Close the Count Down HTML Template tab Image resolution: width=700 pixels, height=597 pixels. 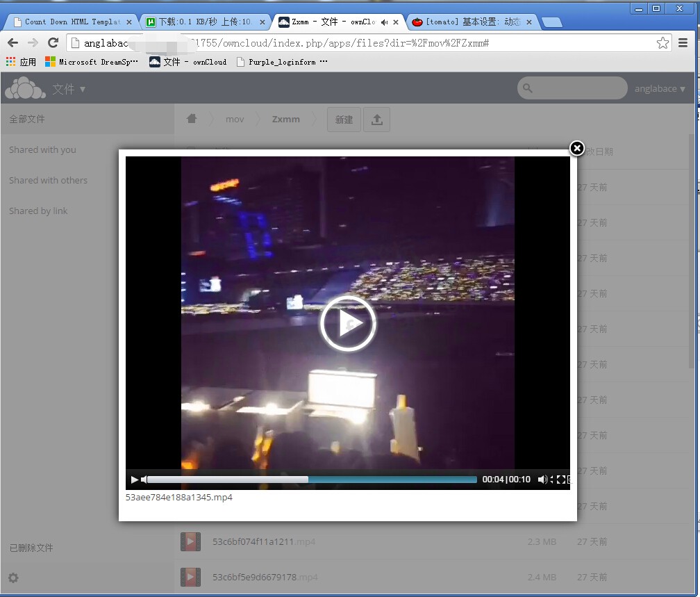click(129, 22)
